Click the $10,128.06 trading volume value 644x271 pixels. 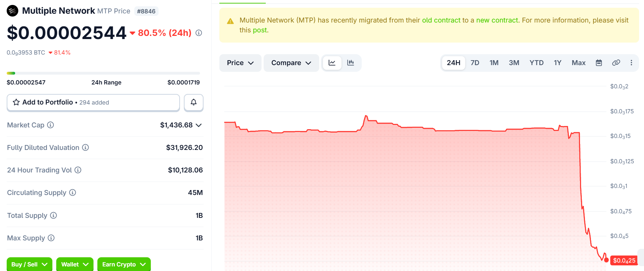[x=185, y=170]
